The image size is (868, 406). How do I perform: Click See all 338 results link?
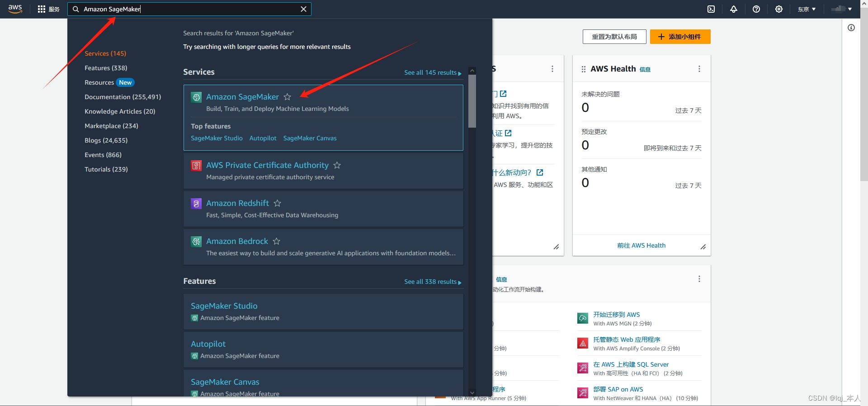coord(433,282)
